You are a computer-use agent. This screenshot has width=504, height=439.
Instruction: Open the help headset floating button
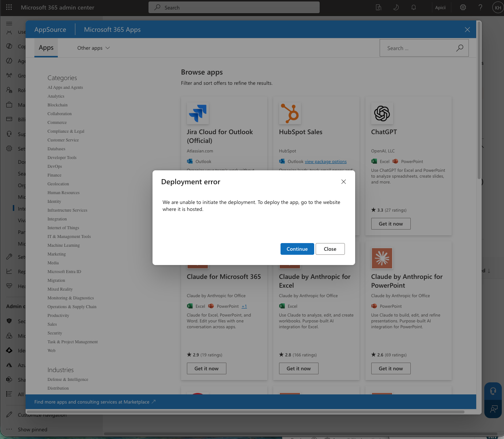tap(493, 391)
